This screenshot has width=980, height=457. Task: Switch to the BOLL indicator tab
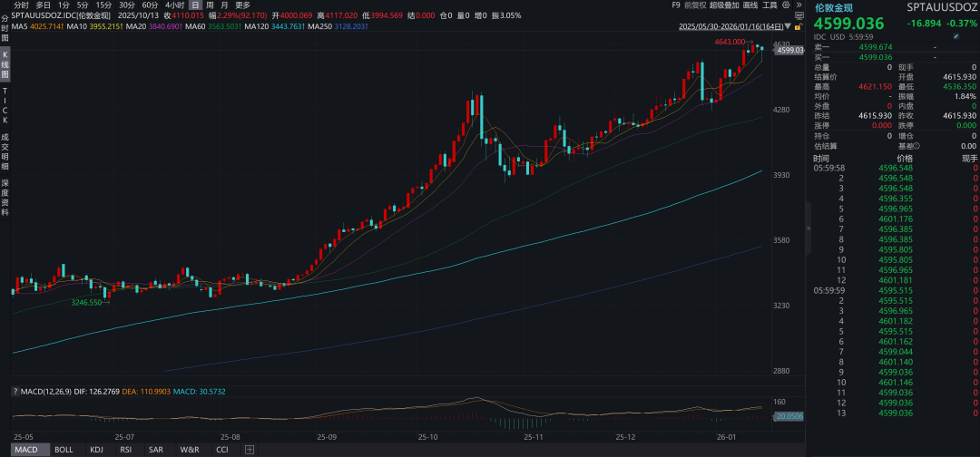(64, 450)
